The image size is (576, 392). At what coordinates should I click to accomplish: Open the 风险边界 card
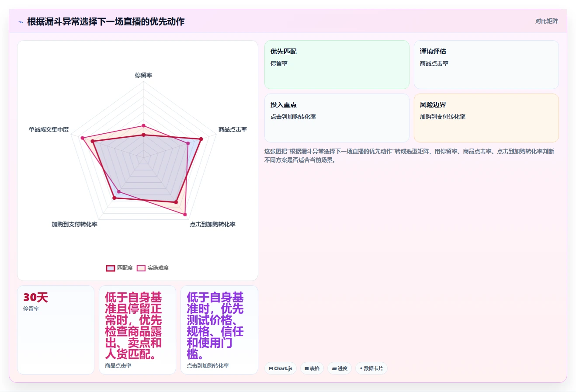pyautogui.click(x=486, y=118)
